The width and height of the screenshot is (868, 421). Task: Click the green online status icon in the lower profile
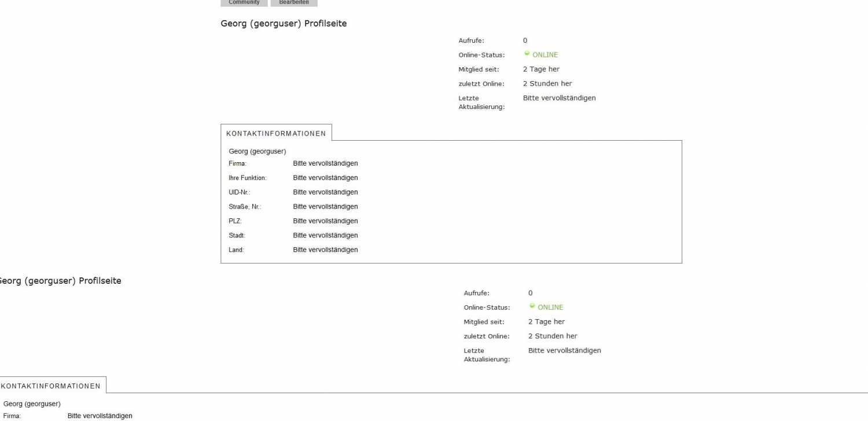532,306
